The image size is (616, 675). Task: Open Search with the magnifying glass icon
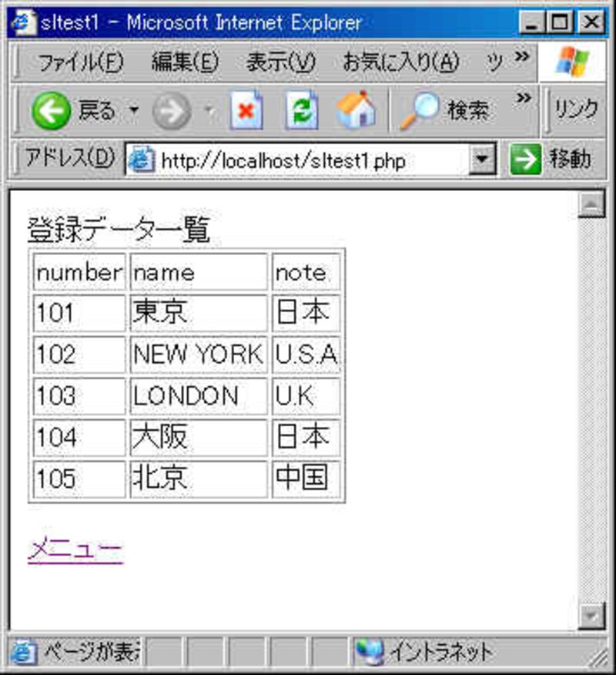(419, 110)
